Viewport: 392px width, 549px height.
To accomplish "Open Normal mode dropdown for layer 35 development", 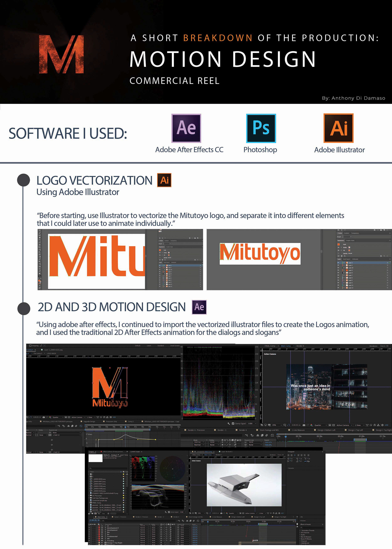I will coord(144,530).
